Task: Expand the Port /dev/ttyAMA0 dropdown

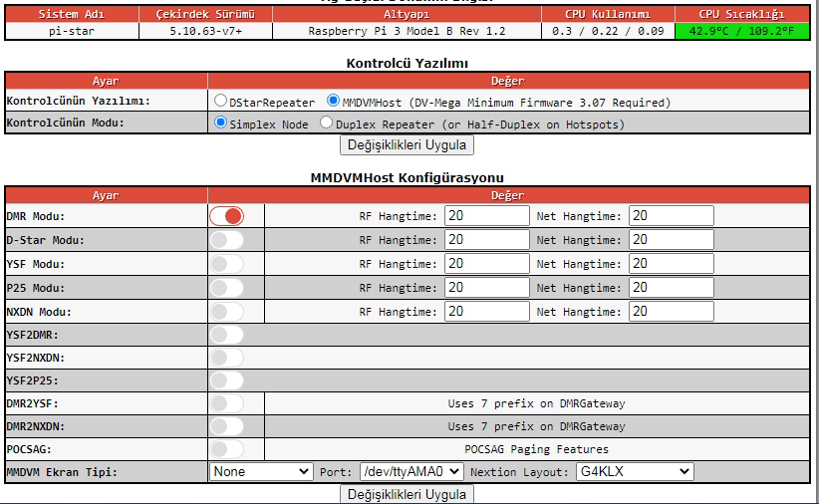Action: 410,471
